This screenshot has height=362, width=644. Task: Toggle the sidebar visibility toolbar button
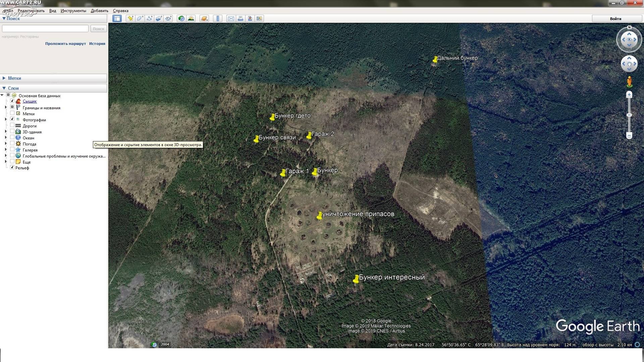click(117, 18)
